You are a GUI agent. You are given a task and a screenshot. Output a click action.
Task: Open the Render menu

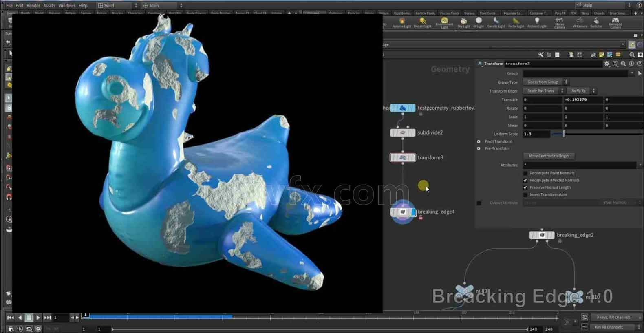pos(33,6)
